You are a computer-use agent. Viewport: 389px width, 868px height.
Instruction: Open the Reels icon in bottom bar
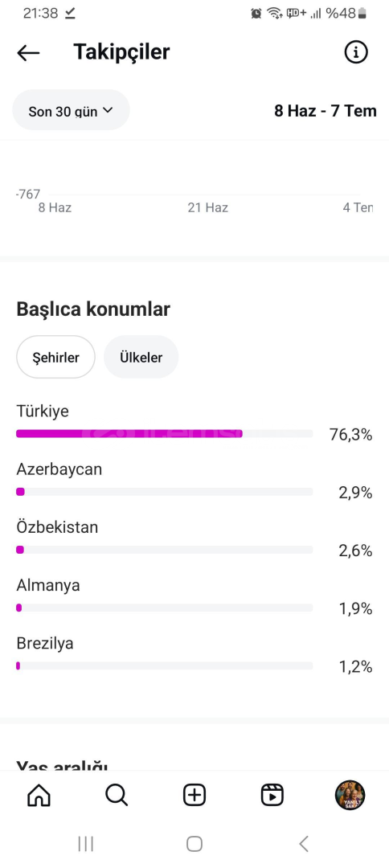[x=272, y=796]
